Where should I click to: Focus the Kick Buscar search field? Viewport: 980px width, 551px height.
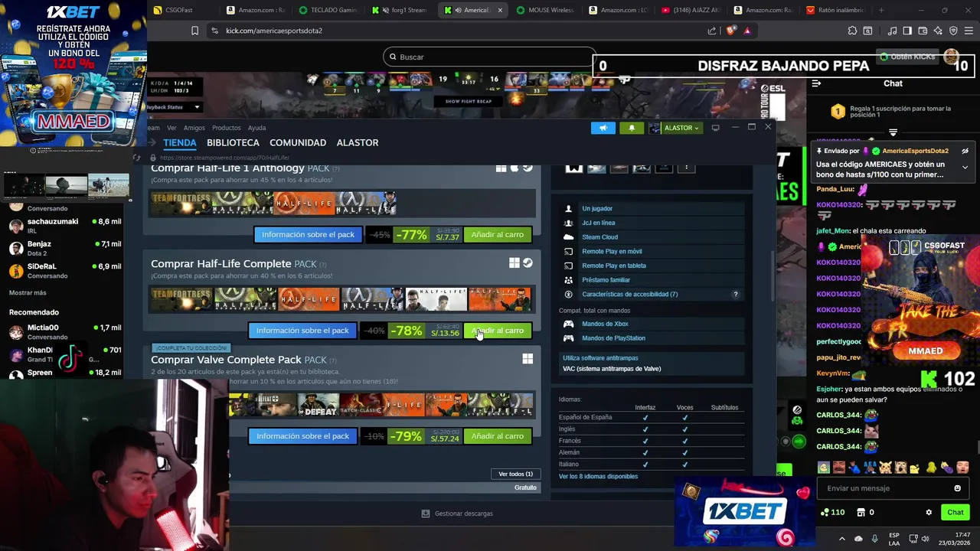coord(490,57)
